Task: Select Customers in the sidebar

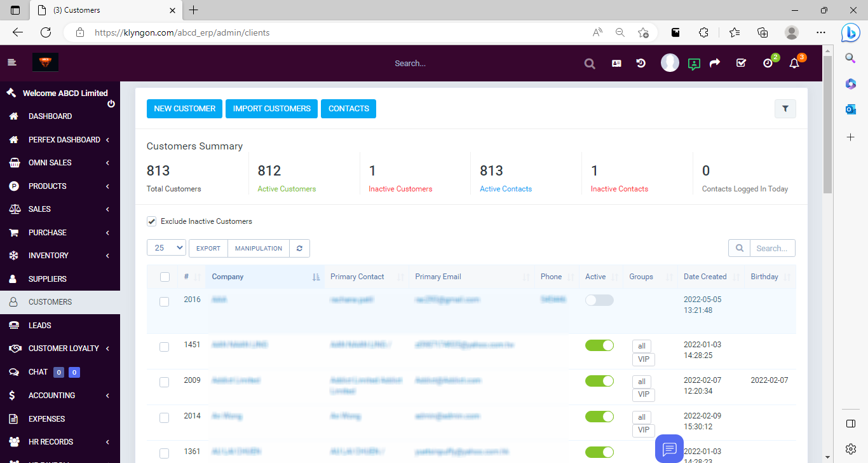Action: pos(60,302)
